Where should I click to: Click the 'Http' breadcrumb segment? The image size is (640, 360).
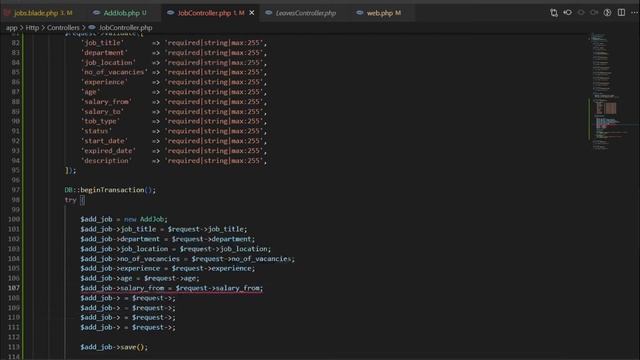coord(32,28)
